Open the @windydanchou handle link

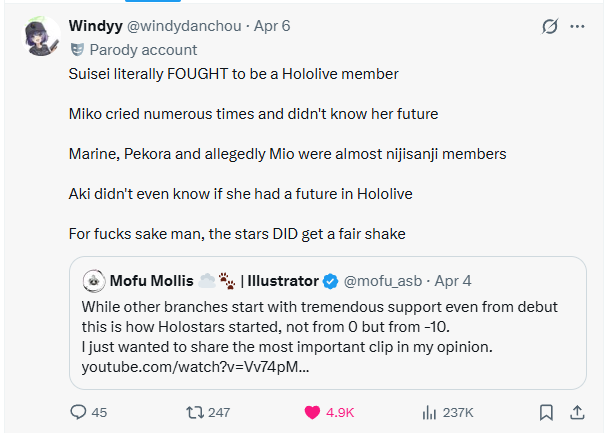tap(184, 26)
